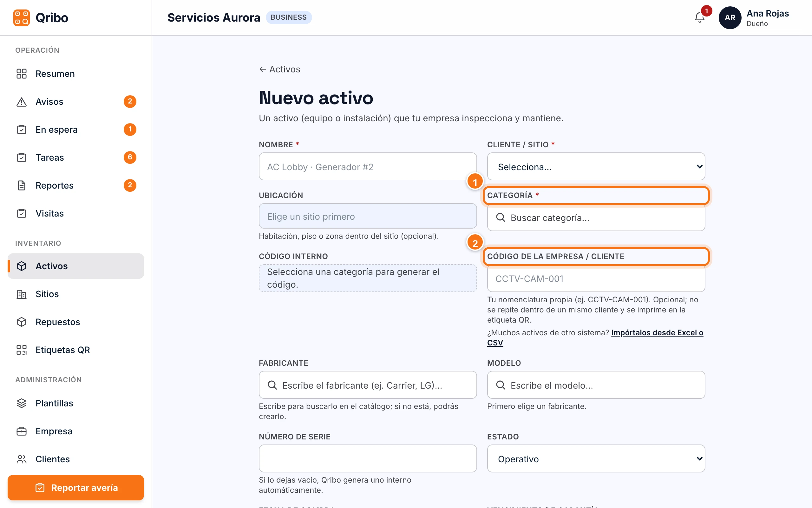The width and height of the screenshot is (812, 508).
Task: Click the Empresa briefcase icon
Action: pyautogui.click(x=22, y=431)
